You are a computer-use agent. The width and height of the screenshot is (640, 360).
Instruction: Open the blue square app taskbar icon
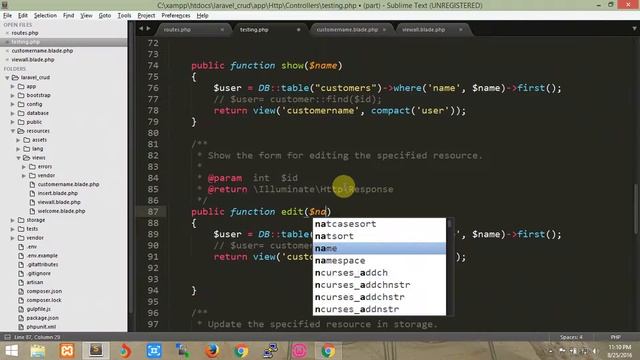(154, 351)
